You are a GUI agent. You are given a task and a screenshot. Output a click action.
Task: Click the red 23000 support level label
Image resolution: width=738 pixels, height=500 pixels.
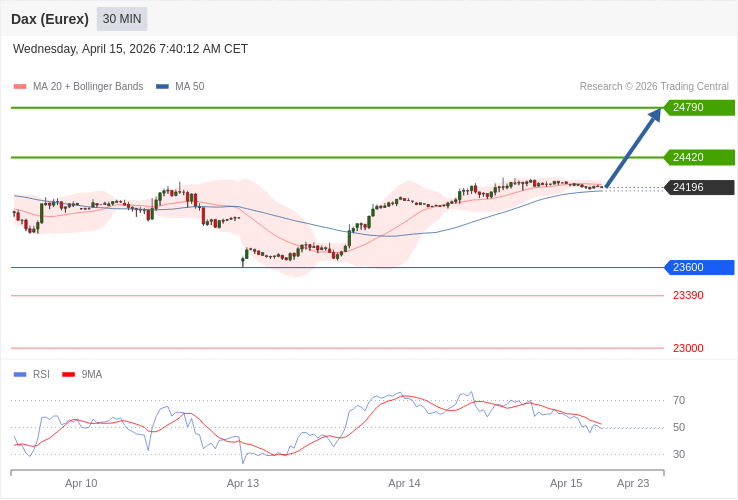pos(688,348)
